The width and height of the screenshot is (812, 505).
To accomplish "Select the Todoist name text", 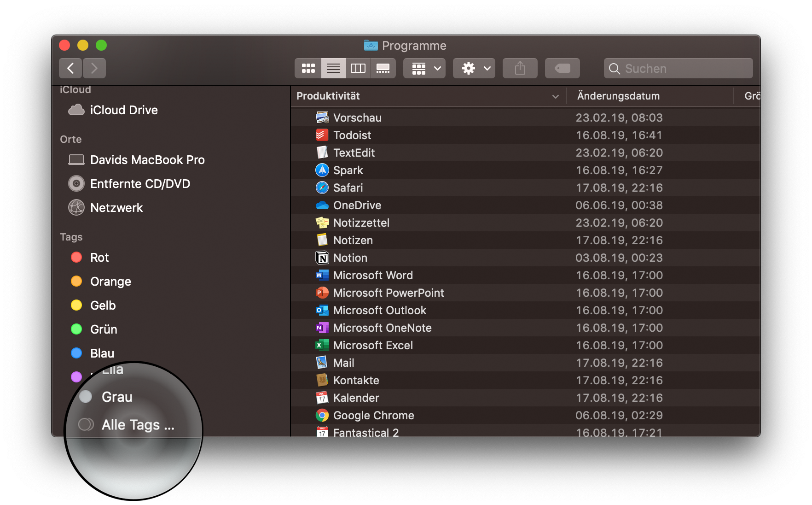I will [x=352, y=135].
